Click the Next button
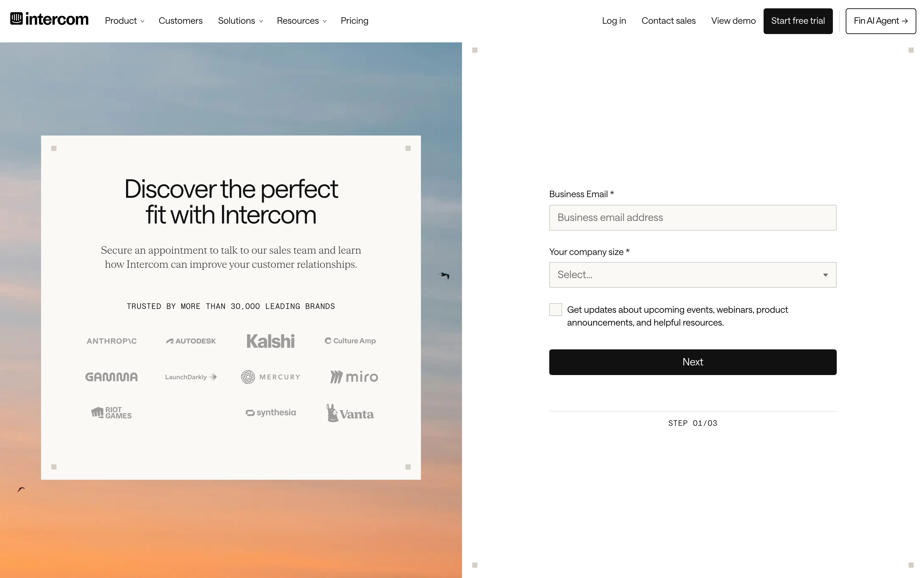924x578 pixels. coord(693,362)
